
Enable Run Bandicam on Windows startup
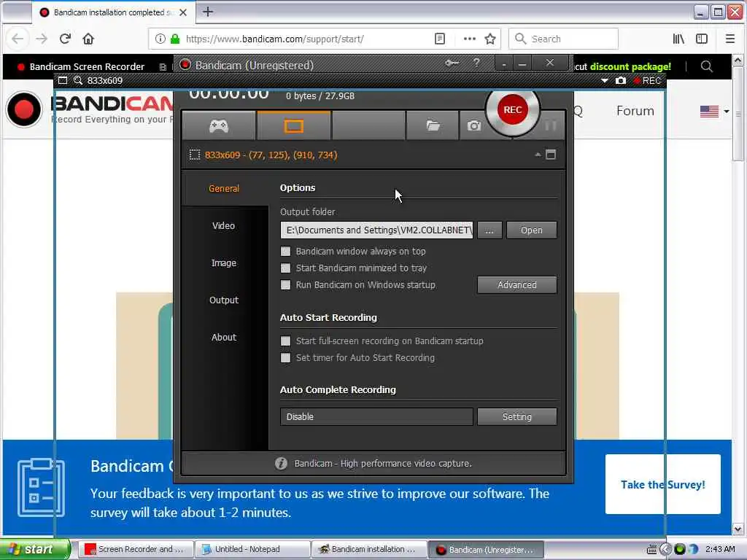285,285
